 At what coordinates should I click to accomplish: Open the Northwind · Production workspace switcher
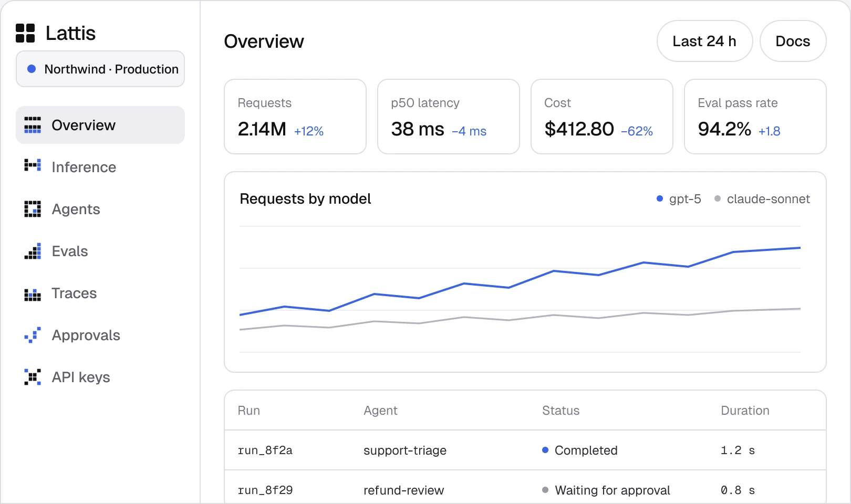[x=100, y=69]
